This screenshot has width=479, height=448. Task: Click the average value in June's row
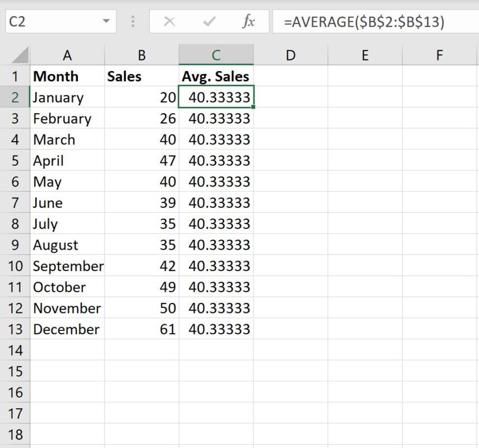click(217, 203)
